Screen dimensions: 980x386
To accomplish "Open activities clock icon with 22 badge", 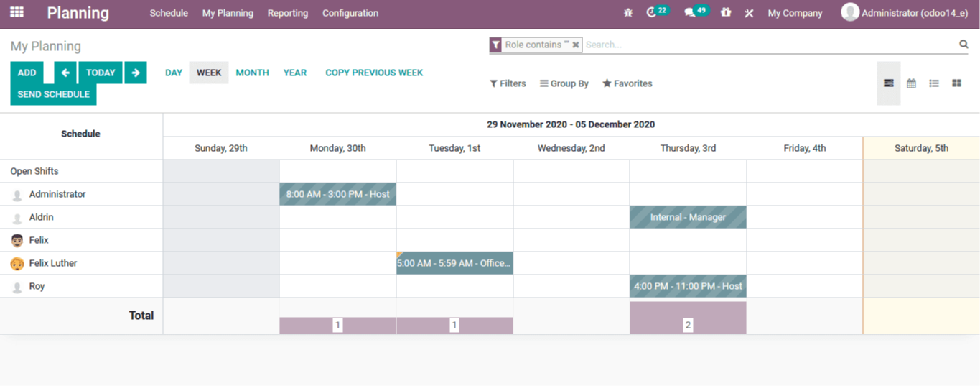I will [x=652, y=13].
